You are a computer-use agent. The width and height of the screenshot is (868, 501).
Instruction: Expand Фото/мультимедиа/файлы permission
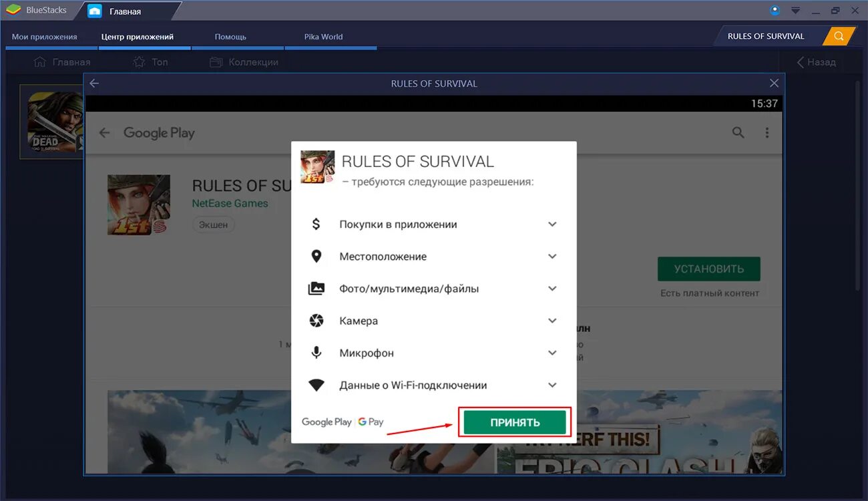[552, 289]
